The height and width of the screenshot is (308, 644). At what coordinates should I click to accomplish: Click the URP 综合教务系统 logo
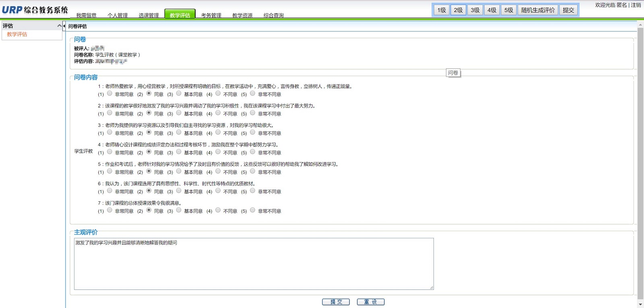pos(35,10)
